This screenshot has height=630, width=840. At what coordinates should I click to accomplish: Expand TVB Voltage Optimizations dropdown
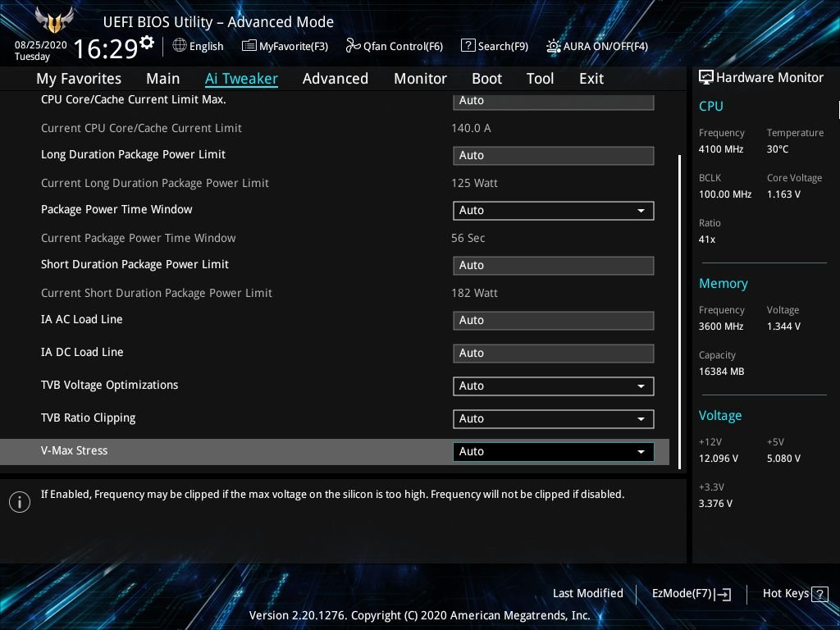tap(554, 386)
